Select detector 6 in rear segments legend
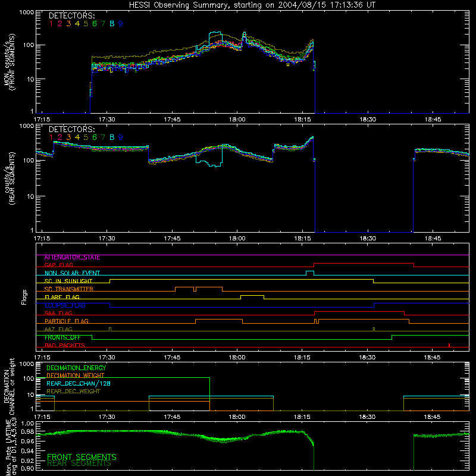Screen dimensions: 476x476 (x=95, y=137)
